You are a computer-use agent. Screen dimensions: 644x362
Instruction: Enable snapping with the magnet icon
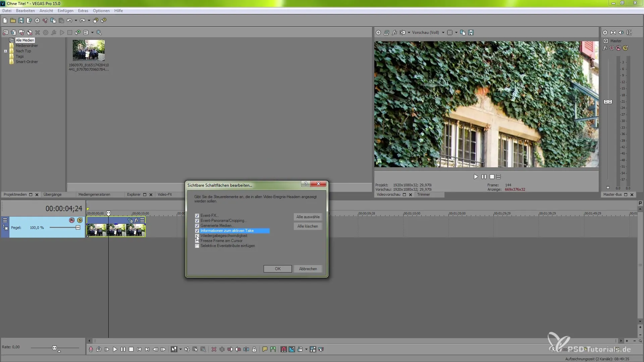[x=283, y=349]
